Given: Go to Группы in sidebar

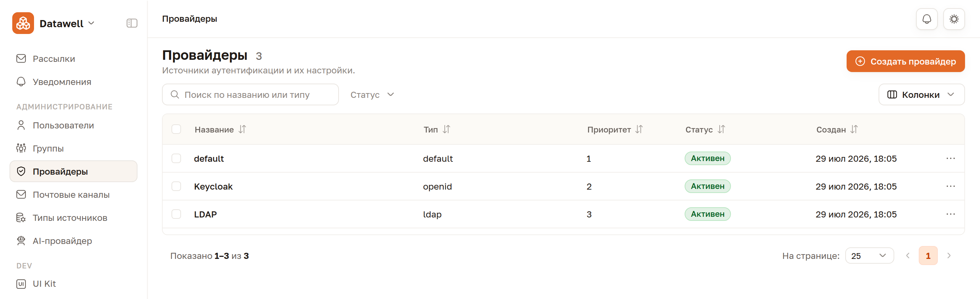Looking at the screenshot, I should pos(73,148).
